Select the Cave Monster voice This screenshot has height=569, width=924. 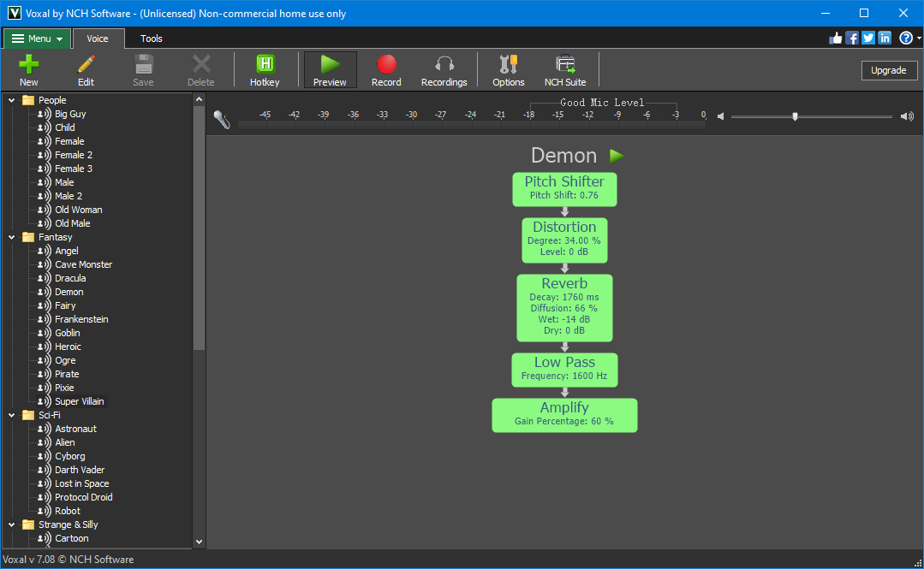point(83,264)
